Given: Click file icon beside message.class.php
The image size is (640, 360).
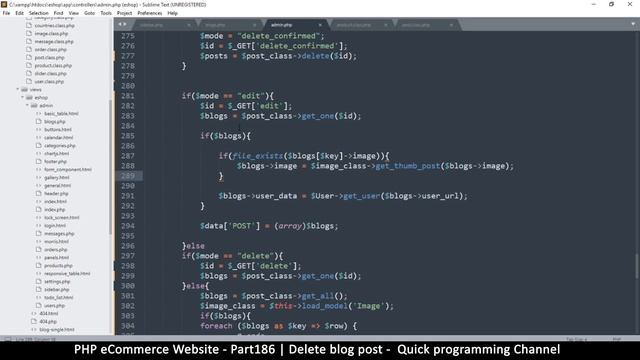Looking at the screenshot, I should point(29,41).
